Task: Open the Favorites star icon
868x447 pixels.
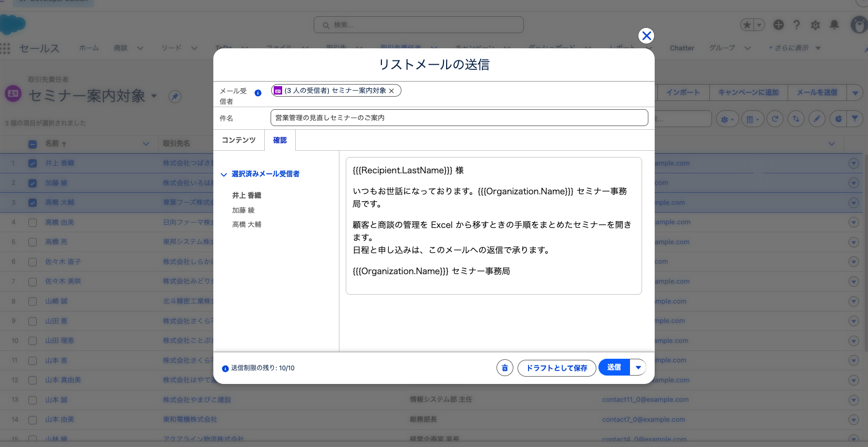Action: pyautogui.click(x=747, y=25)
